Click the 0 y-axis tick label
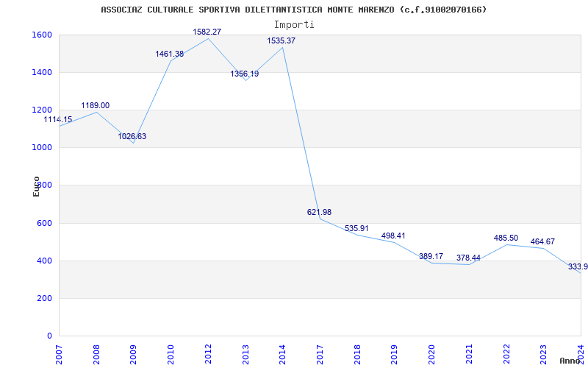This screenshot has height=368, width=588. 49,336
